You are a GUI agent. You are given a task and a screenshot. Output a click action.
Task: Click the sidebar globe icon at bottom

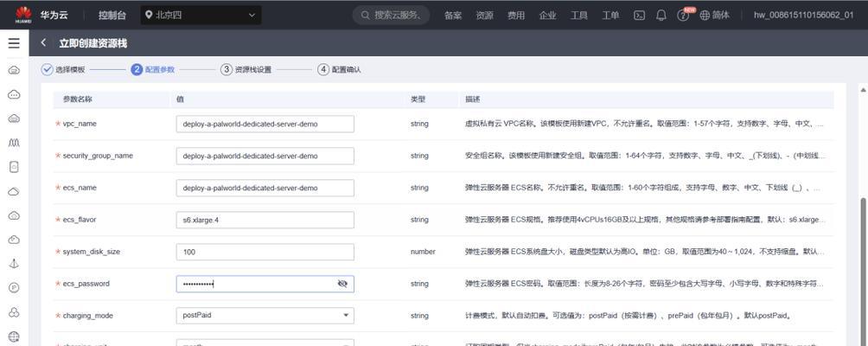(14, 336)
